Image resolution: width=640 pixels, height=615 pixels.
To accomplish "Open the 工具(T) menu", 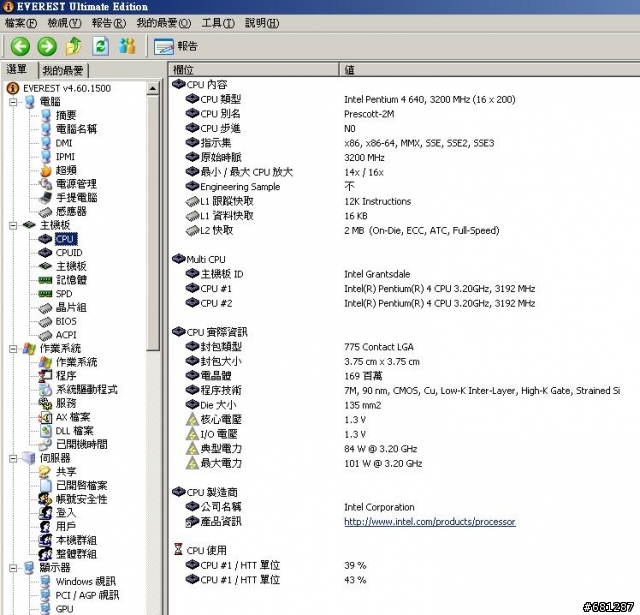I will click(x=218, y=23).
